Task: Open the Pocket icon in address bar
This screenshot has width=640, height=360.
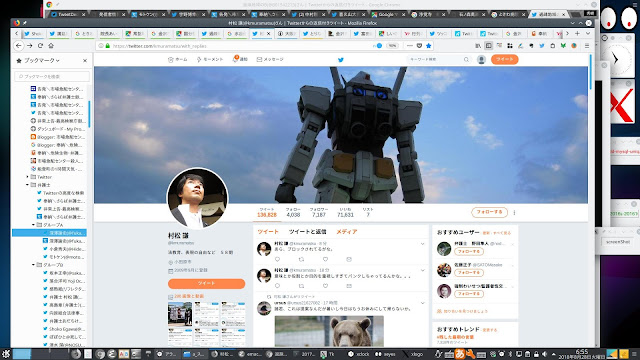Action: tap(419, 46)
